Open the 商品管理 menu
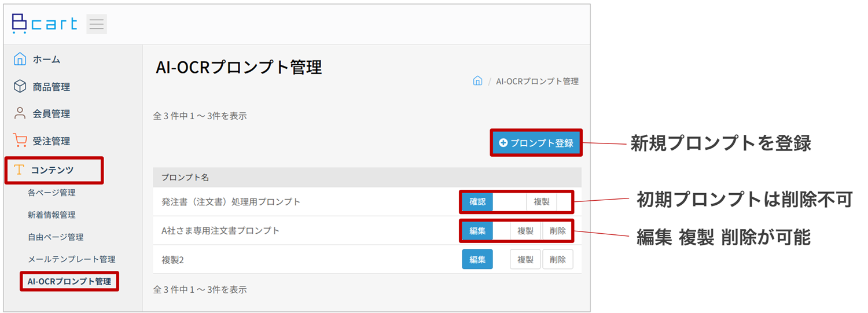 (51, 87)
